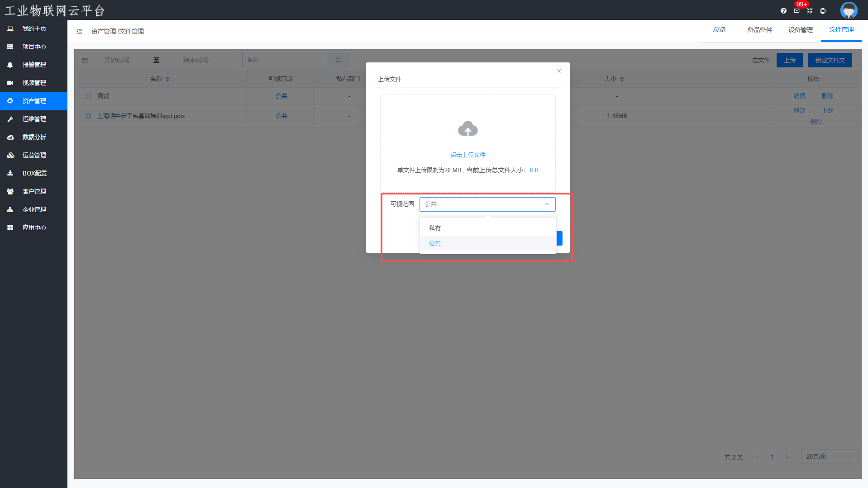
Task: Open the mail notifications icon
Action: [796, 11]
